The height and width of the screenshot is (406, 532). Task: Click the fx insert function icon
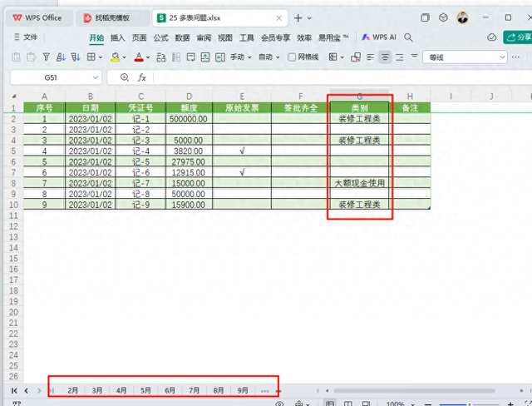(x=141, y=77)
